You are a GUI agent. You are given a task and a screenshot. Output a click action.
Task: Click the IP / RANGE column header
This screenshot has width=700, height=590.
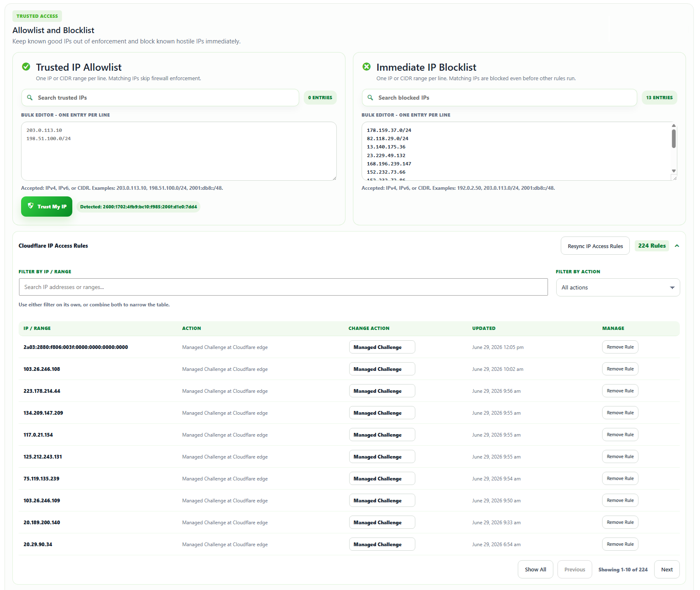click(x=37, y=328)
